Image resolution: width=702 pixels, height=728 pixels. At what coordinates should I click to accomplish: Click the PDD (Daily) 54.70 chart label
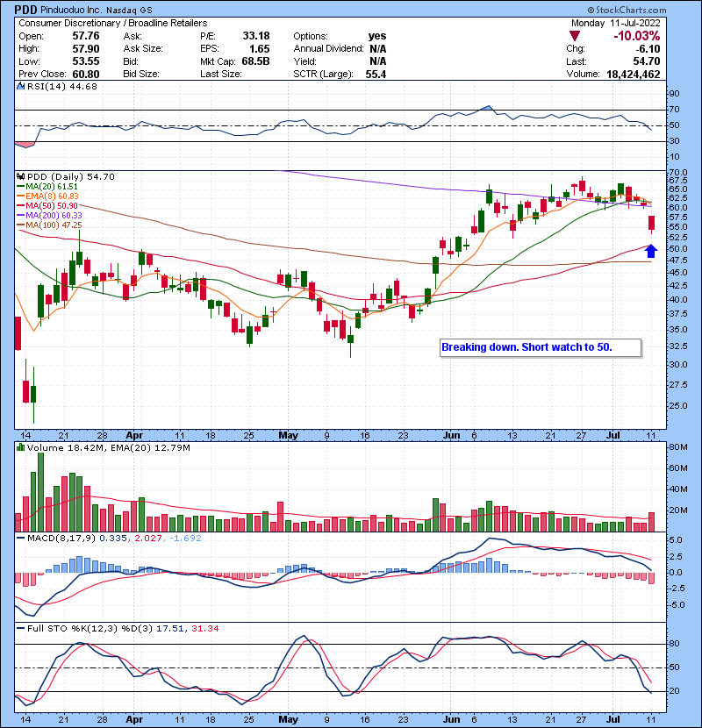click(70, 176)
